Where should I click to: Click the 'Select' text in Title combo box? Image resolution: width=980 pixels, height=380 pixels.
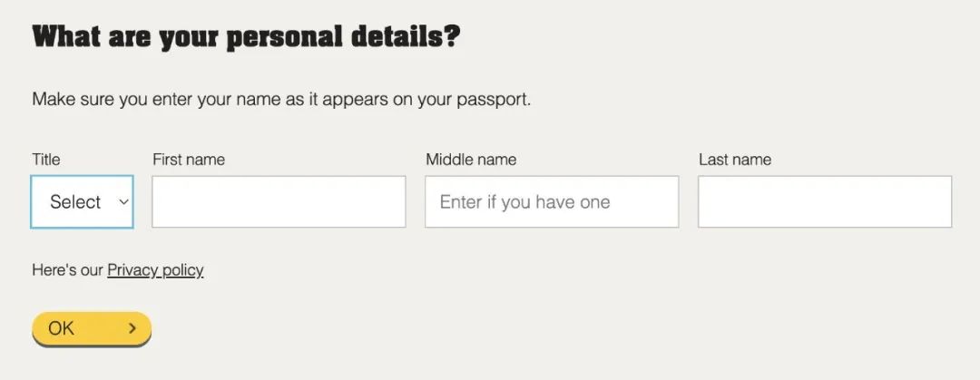[x=75, y=202]
